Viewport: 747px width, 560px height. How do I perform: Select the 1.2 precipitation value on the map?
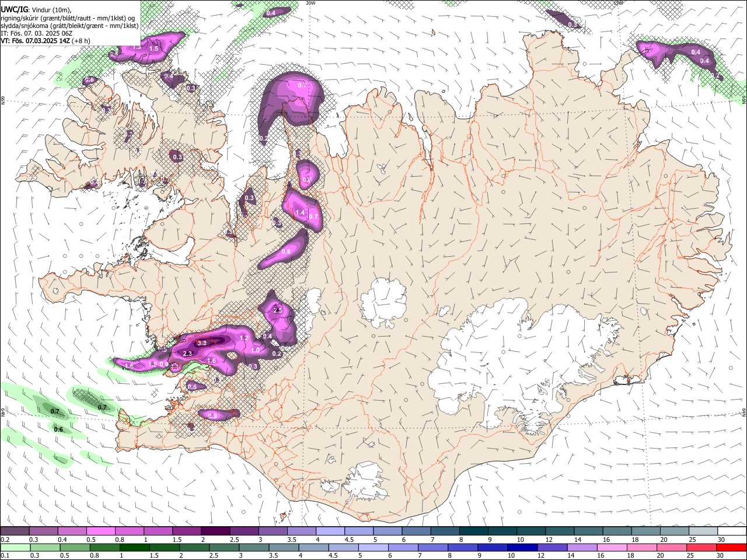click(x=245, y=338)
